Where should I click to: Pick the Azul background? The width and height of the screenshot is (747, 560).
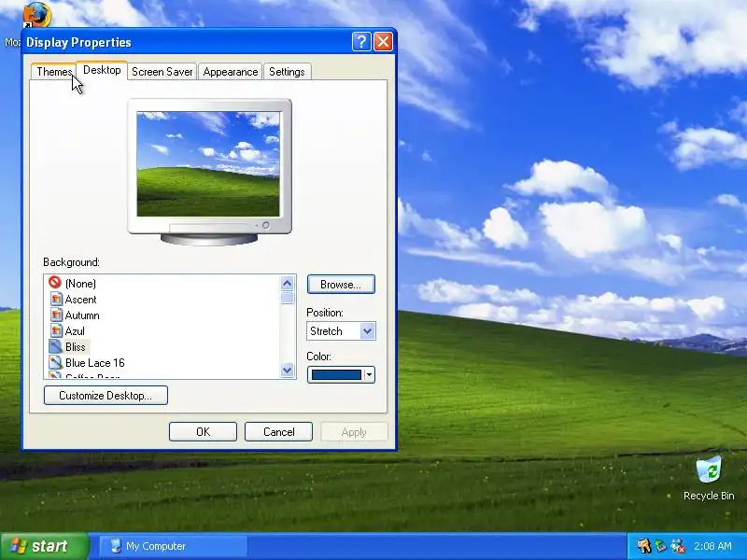(75, 331)
